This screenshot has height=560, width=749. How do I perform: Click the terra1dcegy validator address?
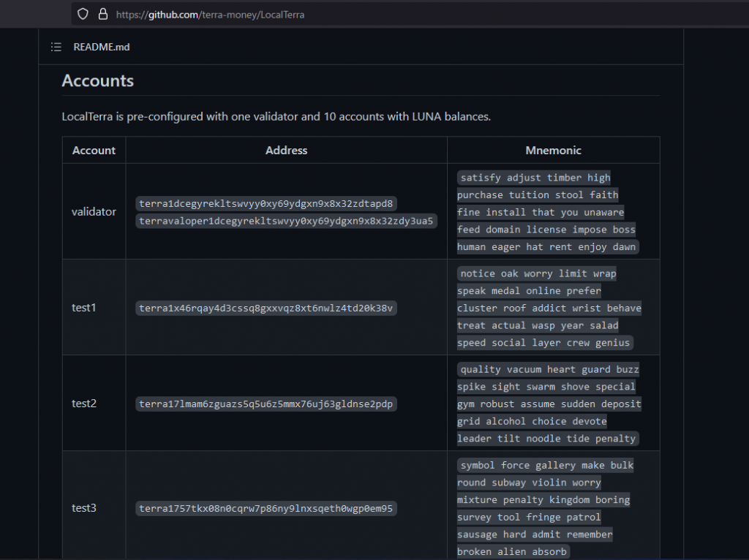(266, 203)
